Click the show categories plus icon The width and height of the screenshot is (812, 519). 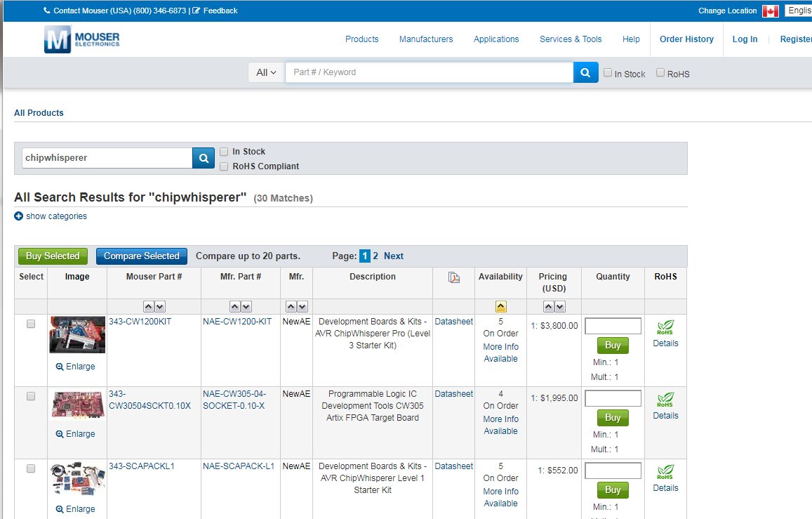[19, 216]
